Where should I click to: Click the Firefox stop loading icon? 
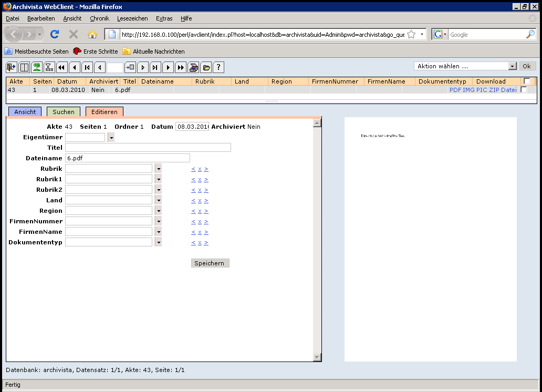(74, 34)
